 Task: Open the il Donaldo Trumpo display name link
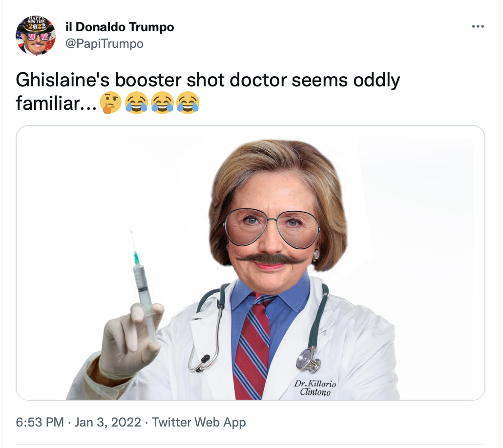(120, 27)
